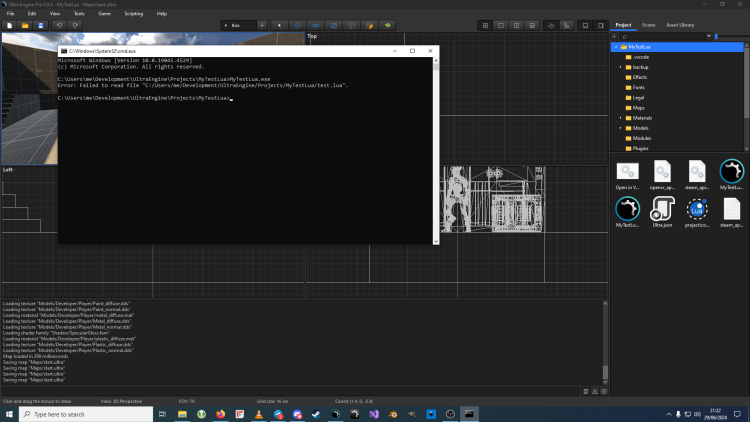Open the Tools menu
The image size is (750, 422).
click(x=79, y=14)
